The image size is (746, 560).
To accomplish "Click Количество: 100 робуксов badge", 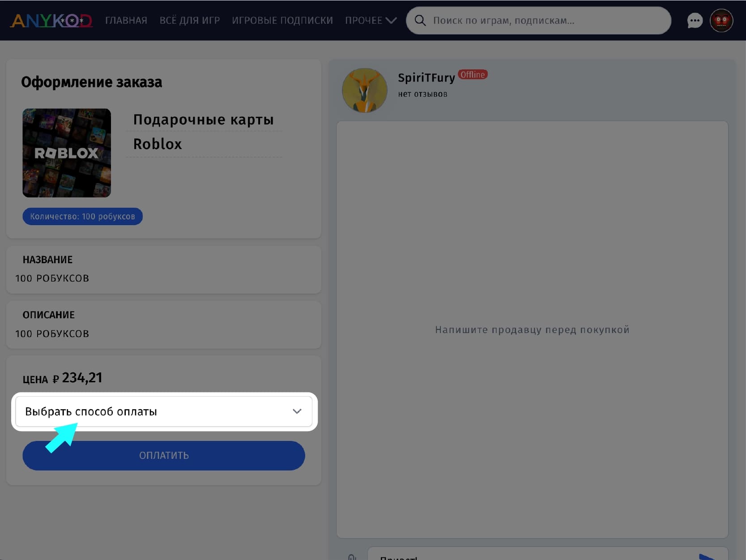I will (x=82, y=216).
